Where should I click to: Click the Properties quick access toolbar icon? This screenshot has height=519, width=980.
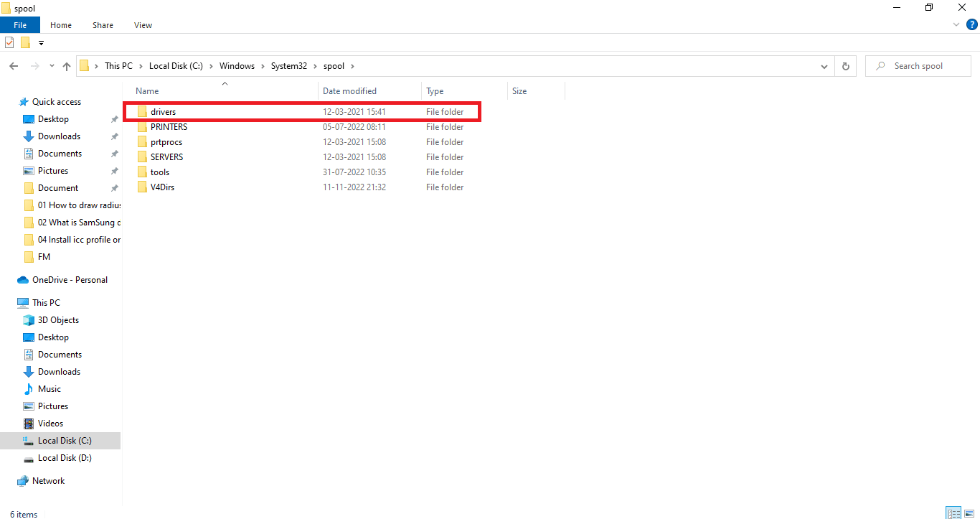[9, 42]
